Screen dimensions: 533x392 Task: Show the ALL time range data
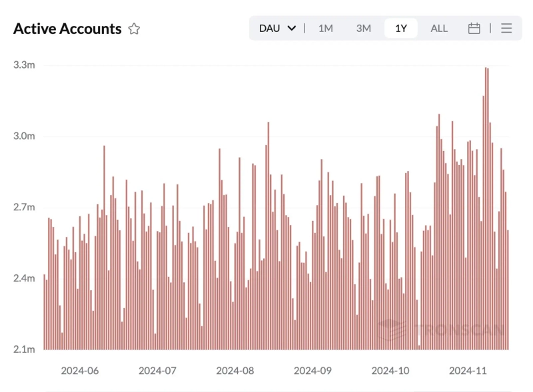pos(439,28)
